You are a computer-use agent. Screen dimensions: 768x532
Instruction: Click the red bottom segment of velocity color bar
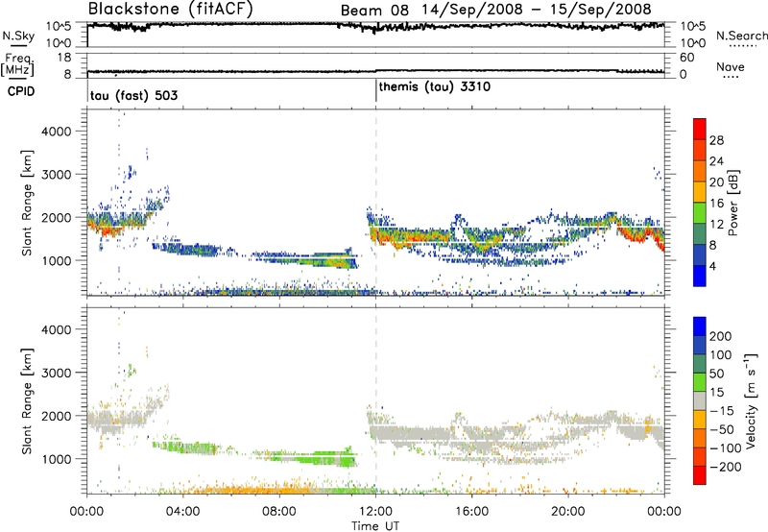pos(700,475)
